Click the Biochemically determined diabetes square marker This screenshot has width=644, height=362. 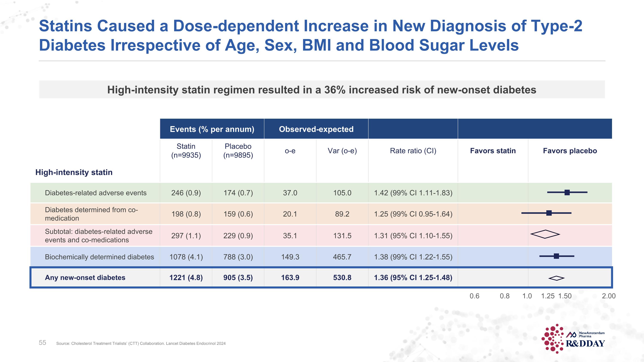(x=556, y=256)
